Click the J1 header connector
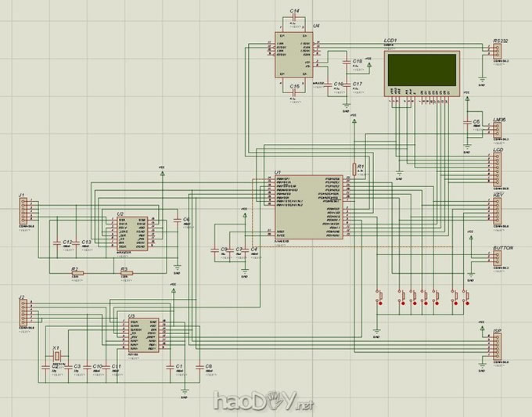 [24, 211]
